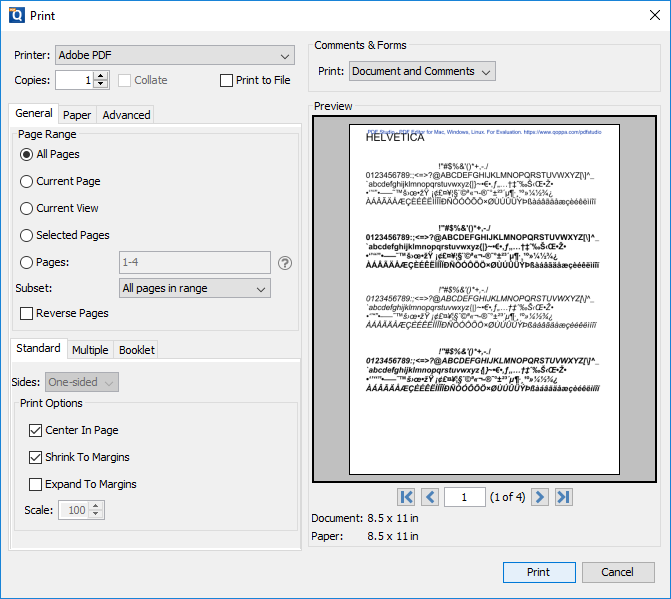Choose Selected Pages radio option
The height and width of the screenshot is (599, 671).
click(x=27, y=235)
